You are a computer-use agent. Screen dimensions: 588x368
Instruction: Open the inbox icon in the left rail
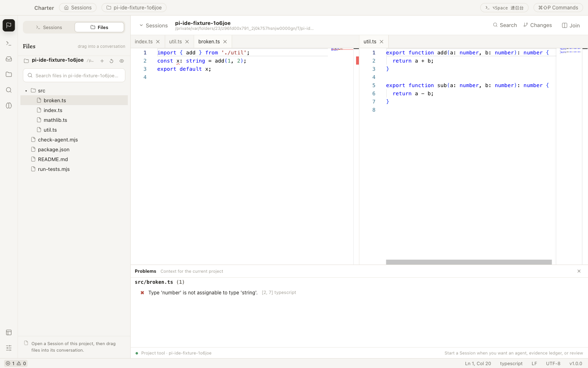pos(9,59)
